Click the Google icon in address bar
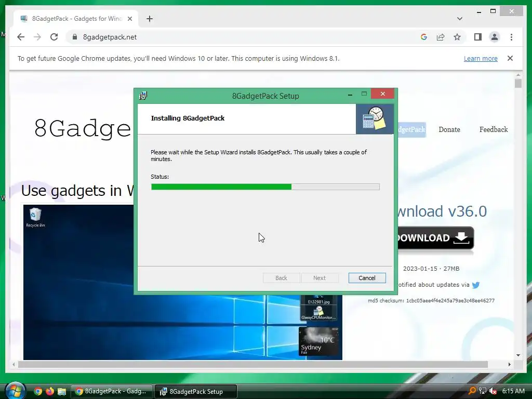Viewport: 532px width, 399px height. pos(424,37)
